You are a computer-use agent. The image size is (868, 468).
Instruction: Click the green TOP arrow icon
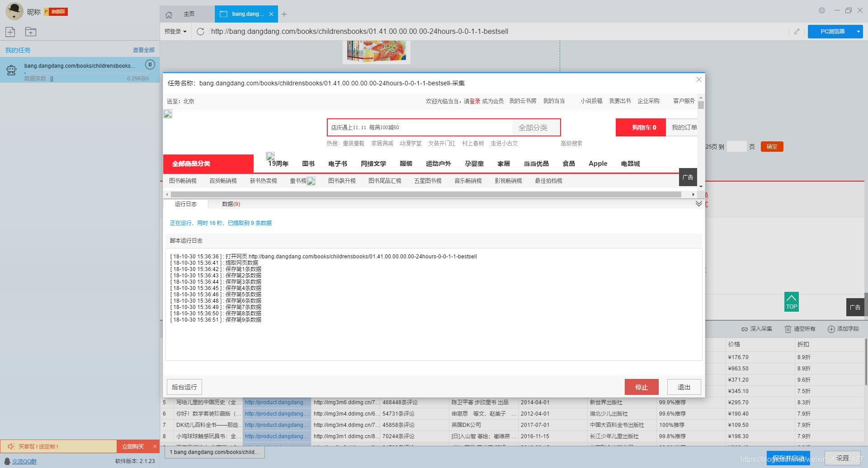(x=791, y=302)
